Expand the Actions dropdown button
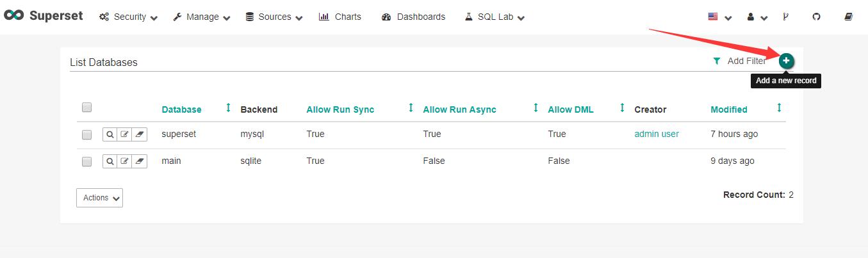 [x=99, y=198]
